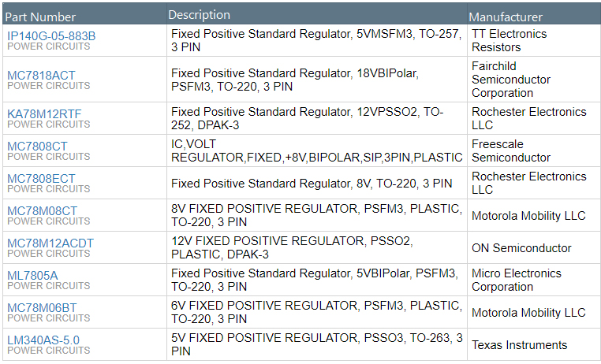Open the MC78M12ACDT part link

pyautogui.click(x=50, y=243)
